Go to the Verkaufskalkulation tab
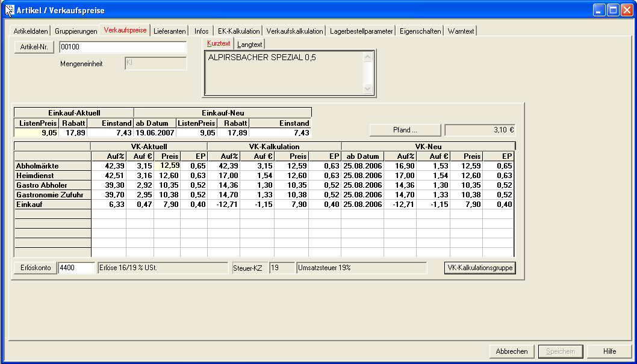 [x=294, y=31]
